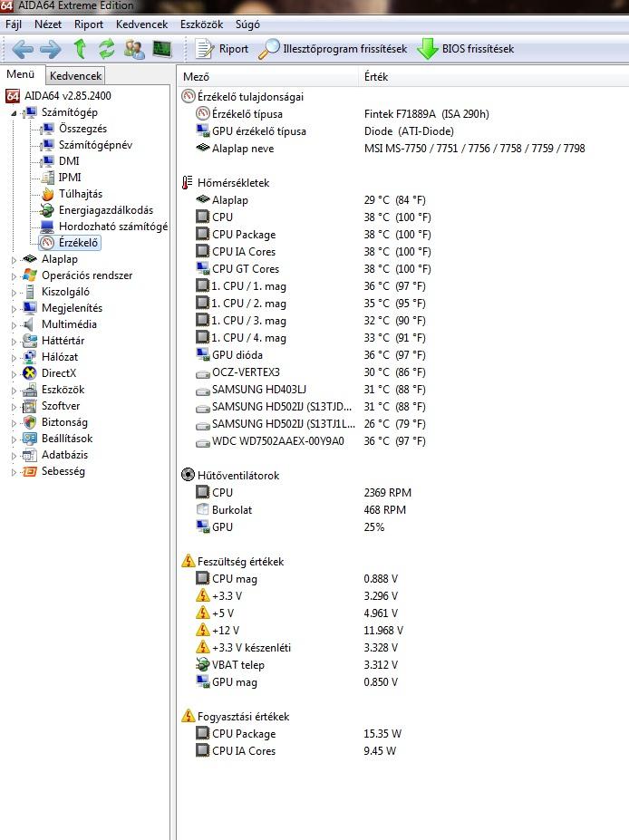Click the forward arrow toolbar icon
This screenshot has width=629, height=840.
coord(51,49)
